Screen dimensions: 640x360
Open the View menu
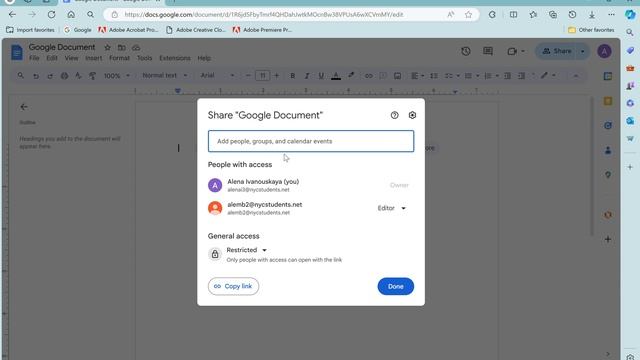coord(71,58)
